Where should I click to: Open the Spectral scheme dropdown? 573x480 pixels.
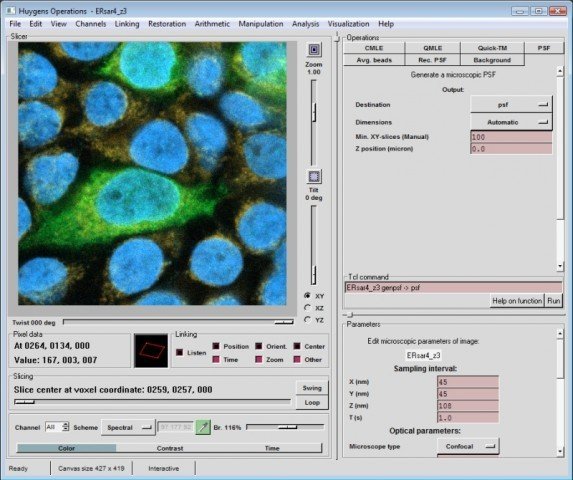128,427
